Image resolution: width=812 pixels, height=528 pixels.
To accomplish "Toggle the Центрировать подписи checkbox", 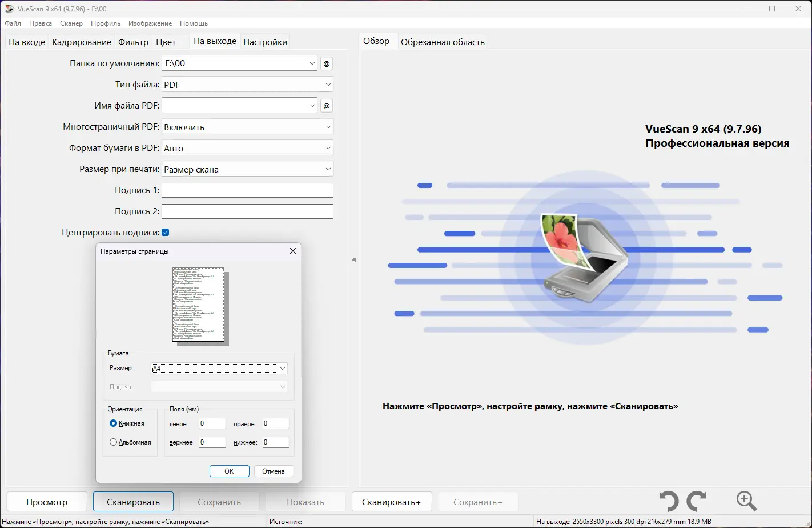I will coord(166,233).
